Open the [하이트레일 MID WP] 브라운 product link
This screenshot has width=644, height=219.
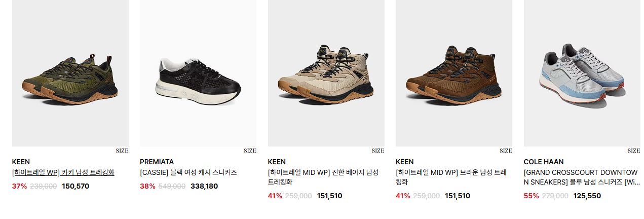451,177
